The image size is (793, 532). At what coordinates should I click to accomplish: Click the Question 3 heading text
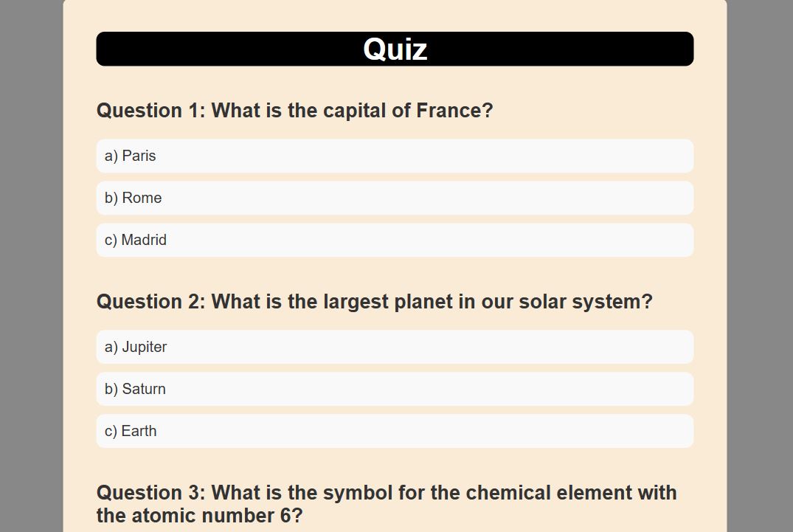(x=386, y=503)
